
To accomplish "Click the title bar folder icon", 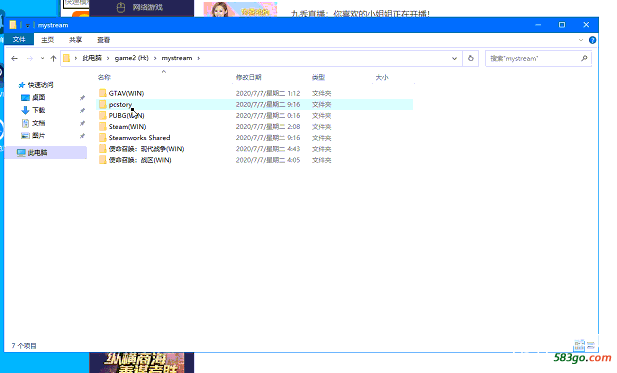I will (x=13, y=25).
